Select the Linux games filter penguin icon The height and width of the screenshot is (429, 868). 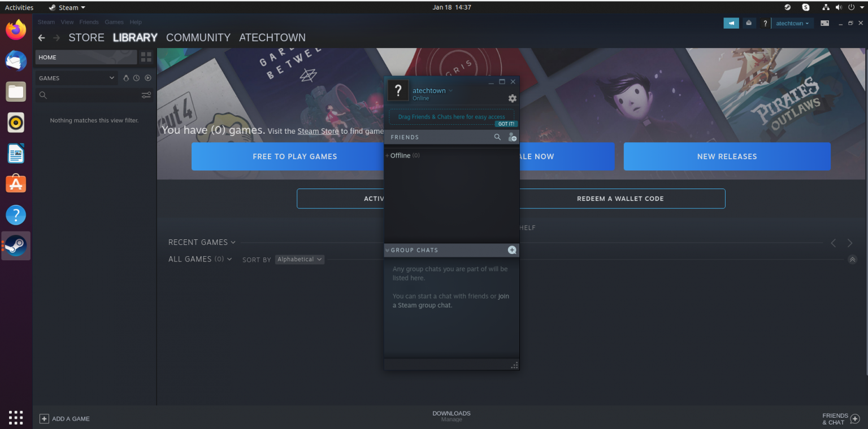click(126, 78)
